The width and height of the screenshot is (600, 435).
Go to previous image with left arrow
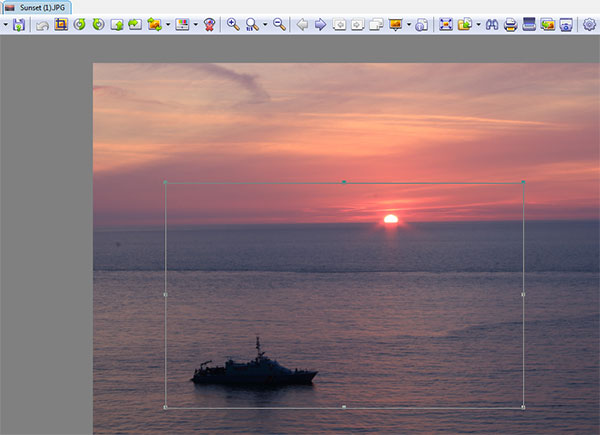tap(302, 24)
